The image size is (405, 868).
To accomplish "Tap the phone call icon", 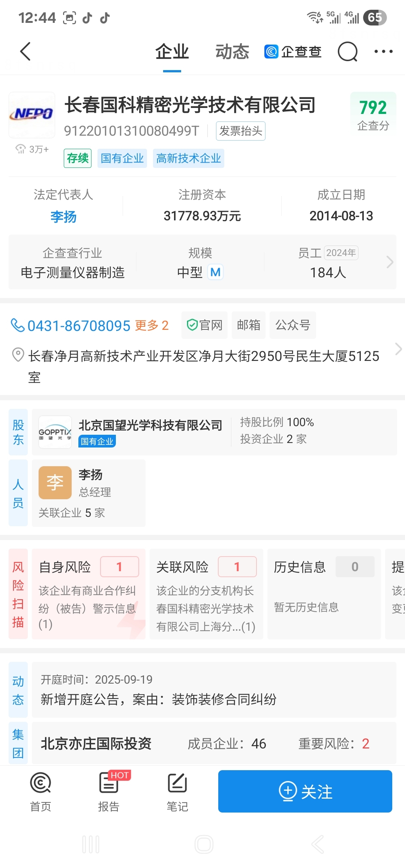I will (17, 325).
